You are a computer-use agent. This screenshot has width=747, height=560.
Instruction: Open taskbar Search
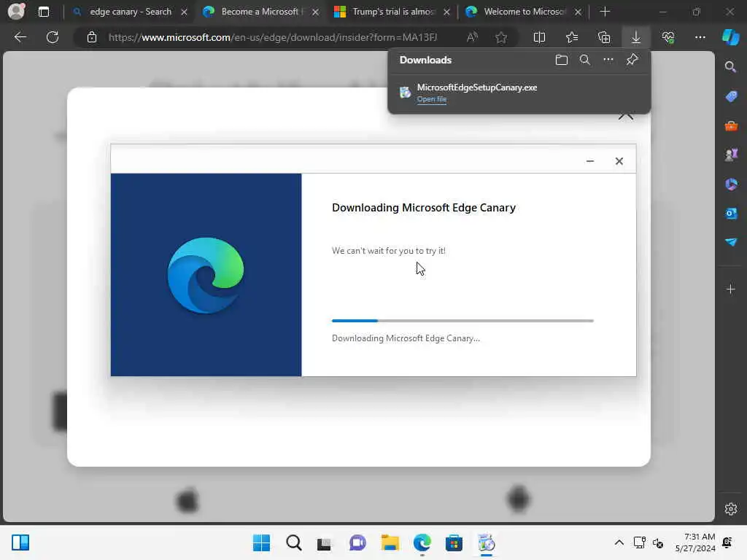point(293,542)
